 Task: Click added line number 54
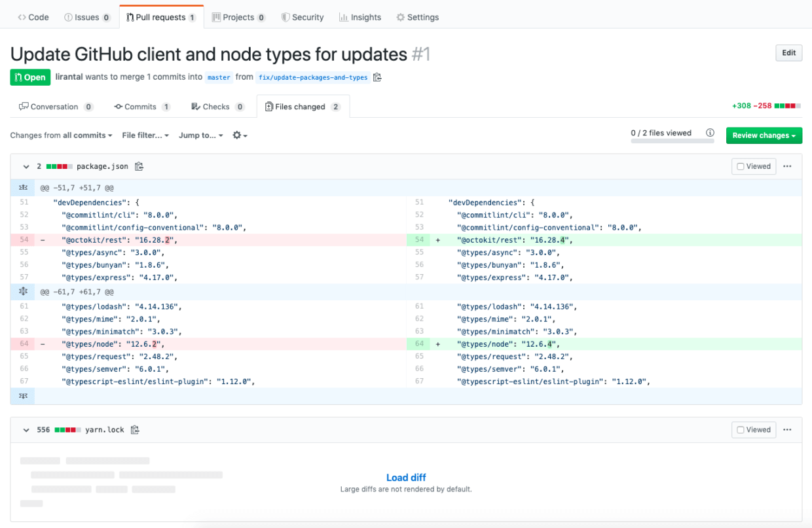tap(419, 240)
